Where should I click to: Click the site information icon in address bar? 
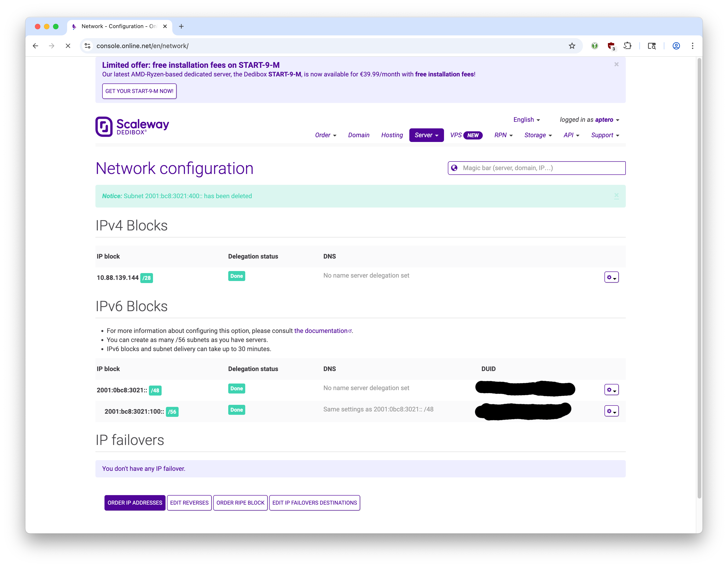(88, 46)
